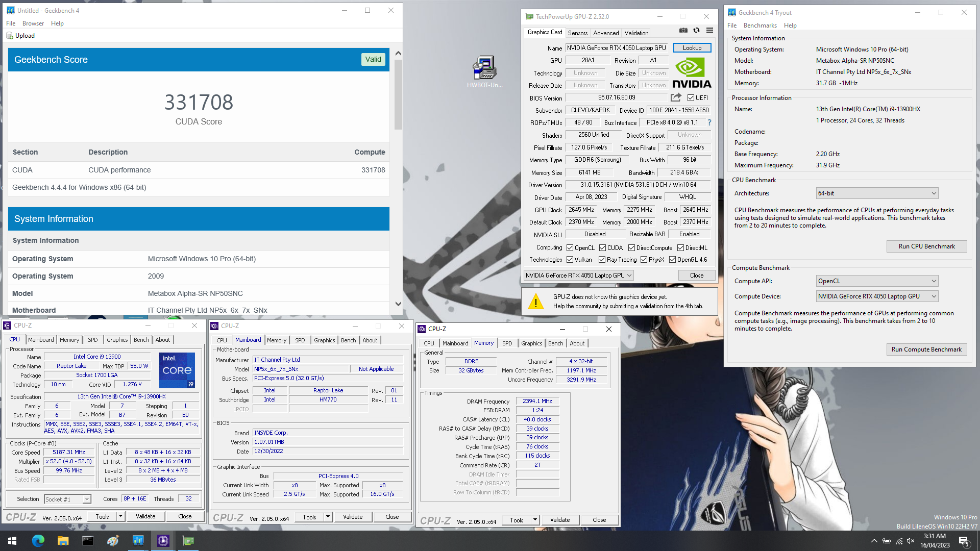Click the scroll up arrow in Geekbench results

pyautogui.click(x=398, y=53)
